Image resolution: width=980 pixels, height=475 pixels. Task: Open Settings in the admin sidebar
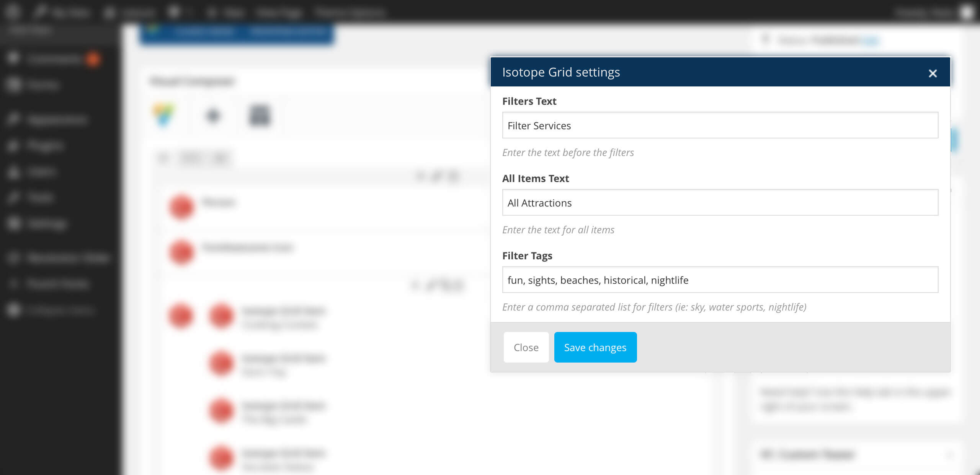pos(47,224)
